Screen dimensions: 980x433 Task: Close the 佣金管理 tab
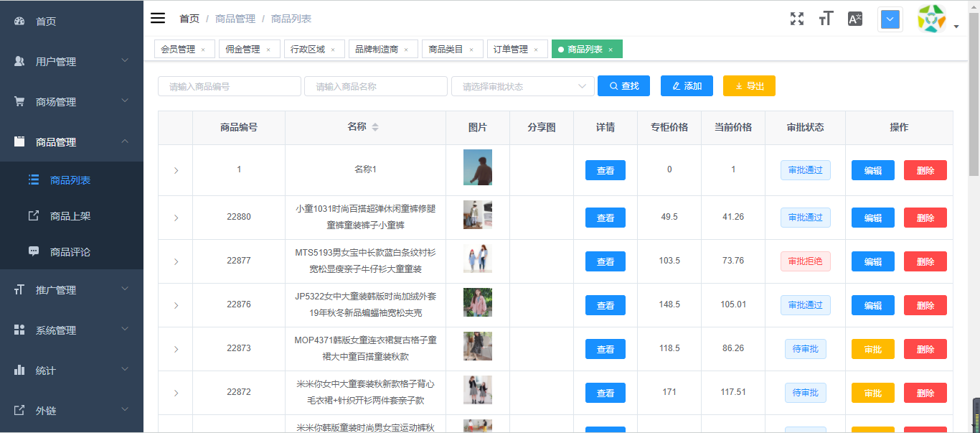[x=268, y=50]
